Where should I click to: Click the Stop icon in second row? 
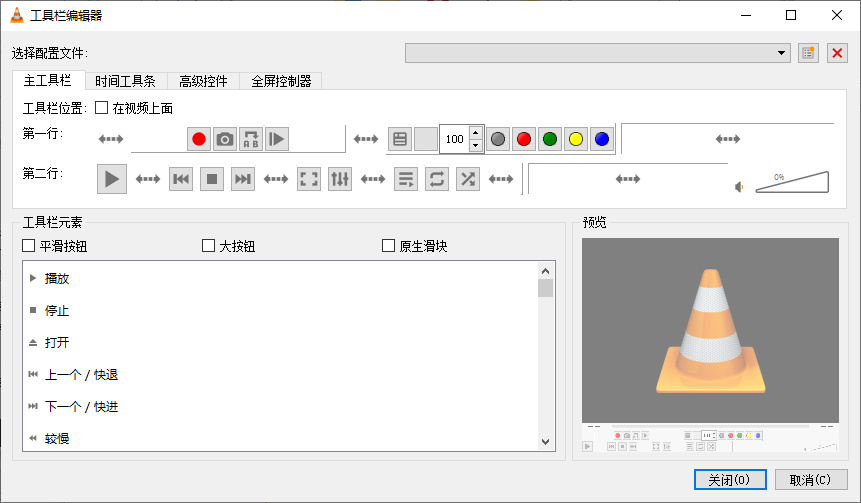[212, 179]
